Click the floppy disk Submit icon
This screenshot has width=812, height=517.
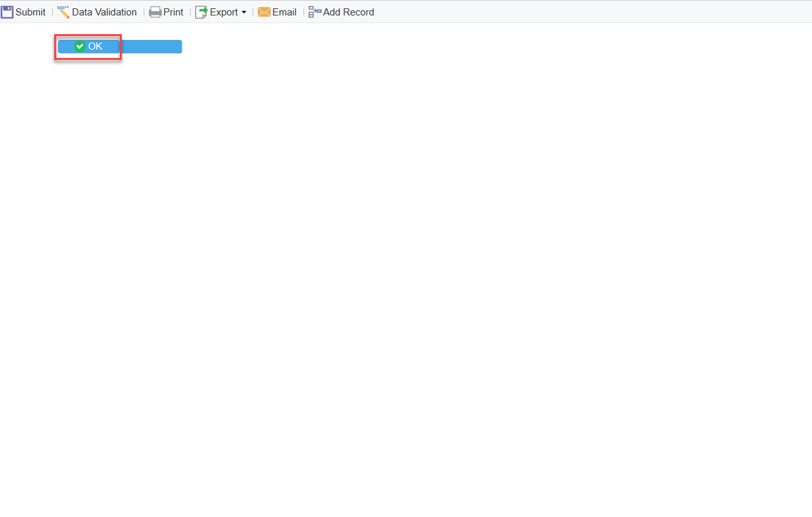6,12
